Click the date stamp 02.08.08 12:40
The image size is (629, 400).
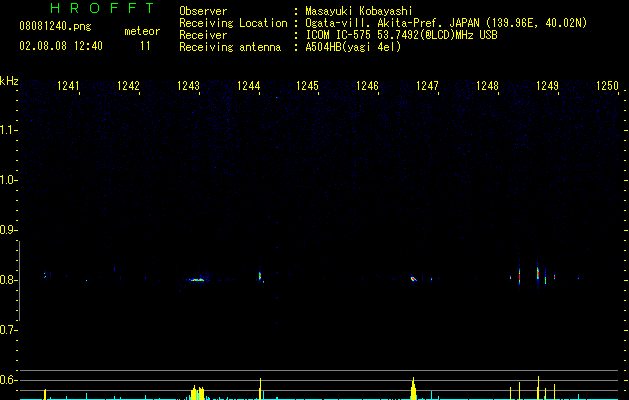(x=61, y=46)
